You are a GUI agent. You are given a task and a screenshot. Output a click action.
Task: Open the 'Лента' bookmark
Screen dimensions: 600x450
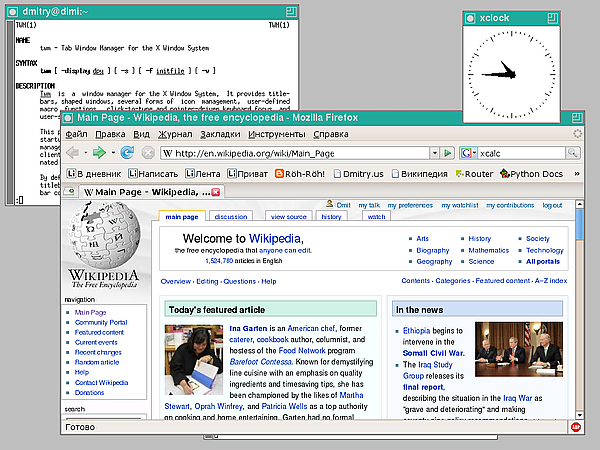point(202,174)
